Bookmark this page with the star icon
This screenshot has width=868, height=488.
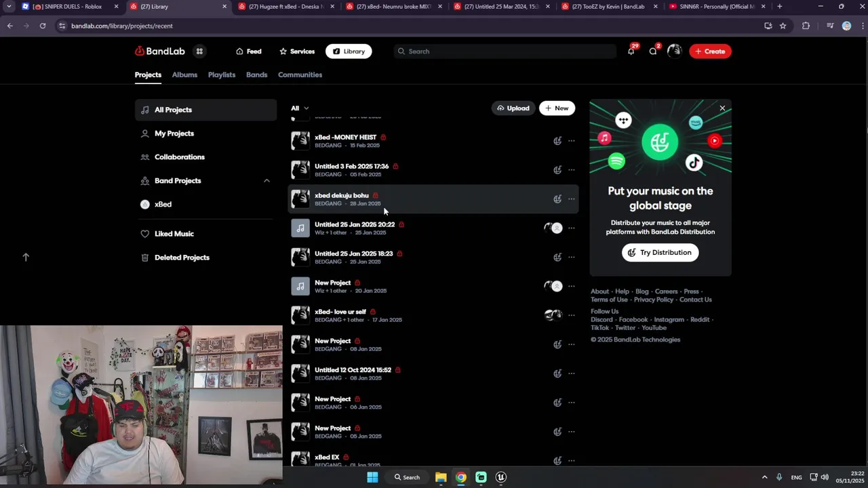[x=783, y=26]
